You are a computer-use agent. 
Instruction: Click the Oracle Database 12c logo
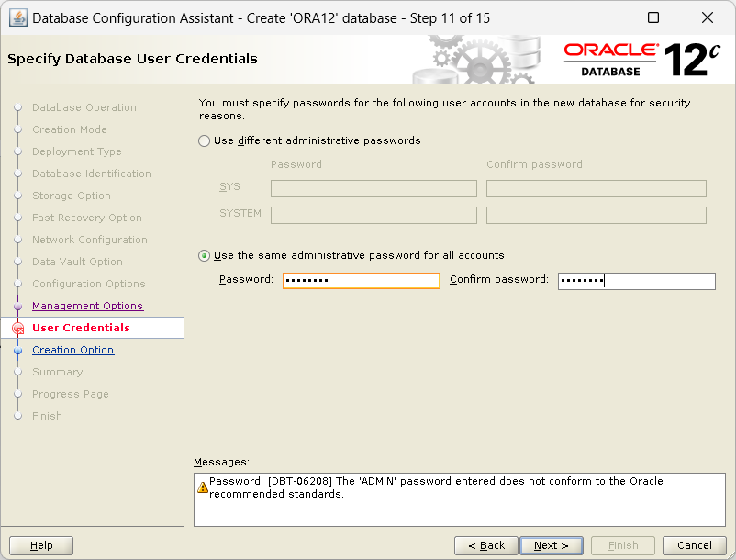click(x=641, y=60)
